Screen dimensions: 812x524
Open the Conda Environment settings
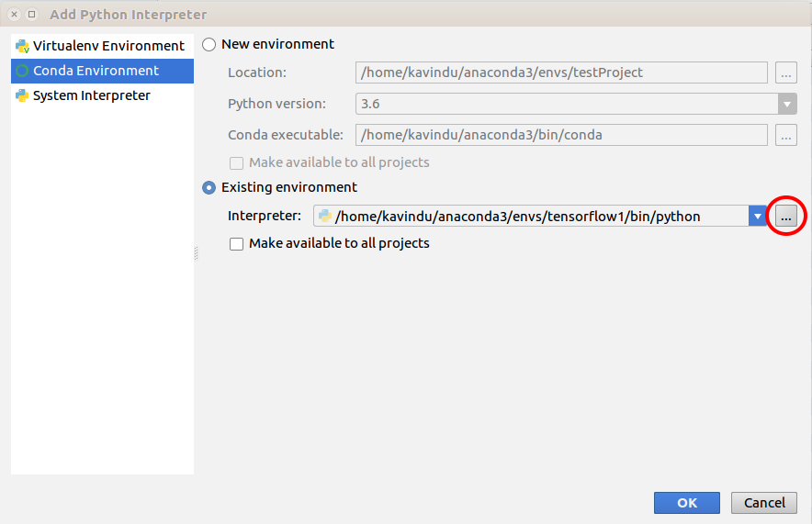coord(96,71)
